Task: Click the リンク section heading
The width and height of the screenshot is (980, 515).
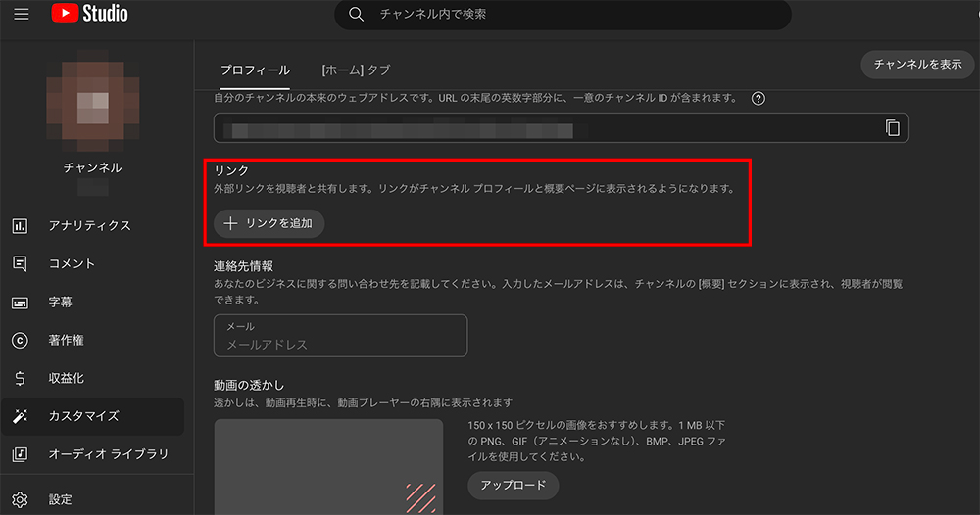Action: [231, 170]
